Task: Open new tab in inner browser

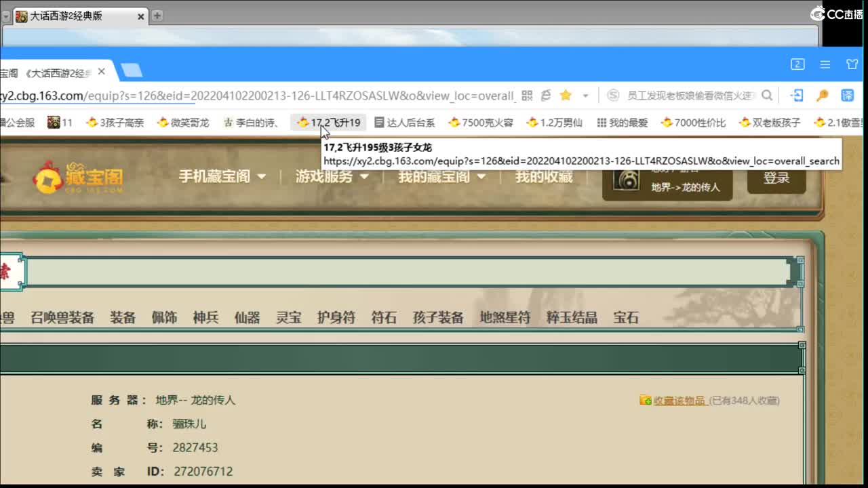Action: click(132, 70)
